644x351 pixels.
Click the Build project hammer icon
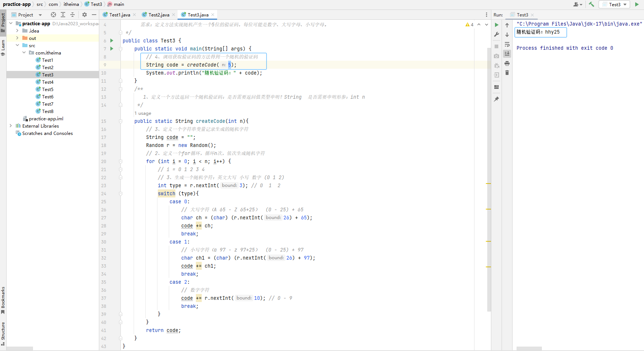click(x=591, y=4)
